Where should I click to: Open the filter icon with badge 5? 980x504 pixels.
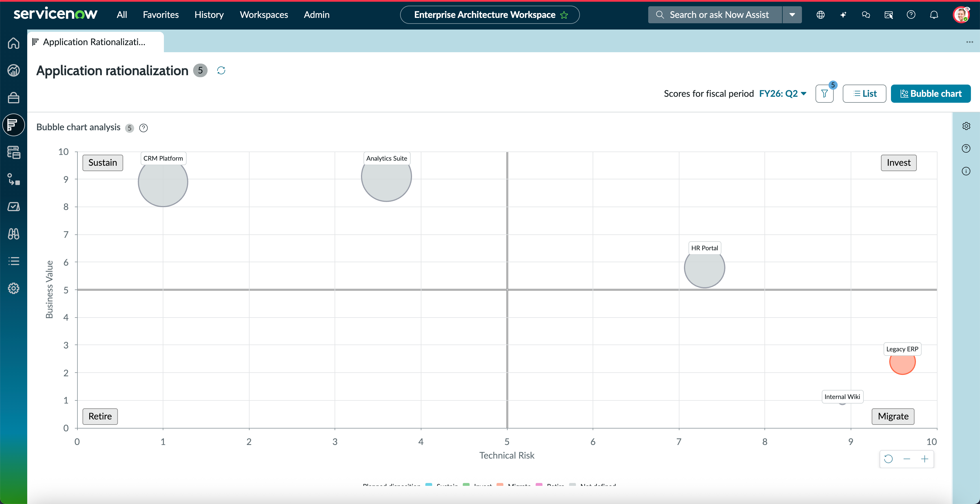pyautogui.click(x=824, y=94)
